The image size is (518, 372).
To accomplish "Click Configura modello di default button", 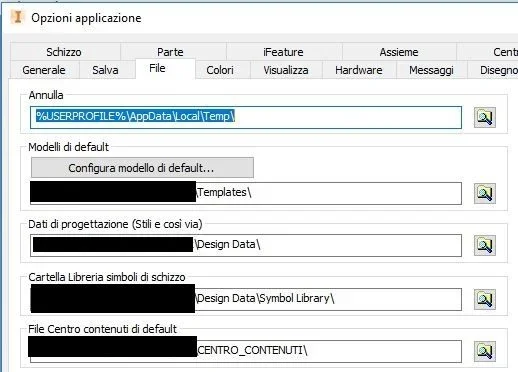I will [142, 168].
